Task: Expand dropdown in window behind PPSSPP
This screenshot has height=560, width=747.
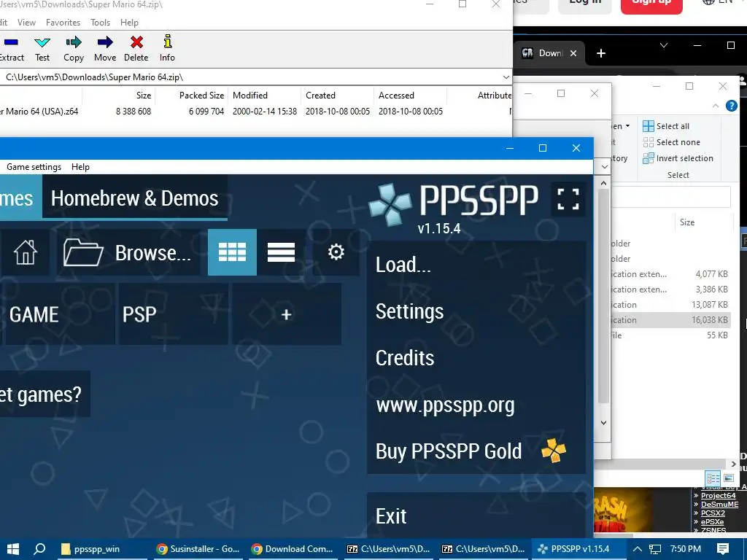Action: coord(605,167)
